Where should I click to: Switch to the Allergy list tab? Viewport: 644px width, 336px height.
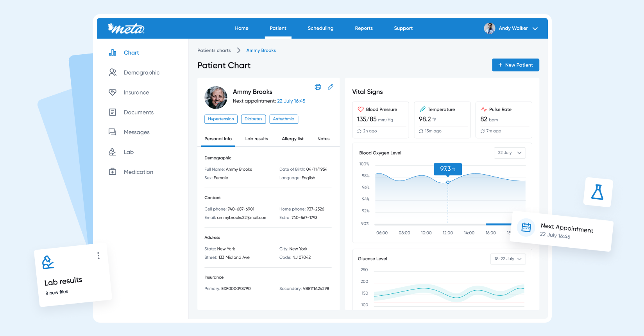tap(292, 139)
